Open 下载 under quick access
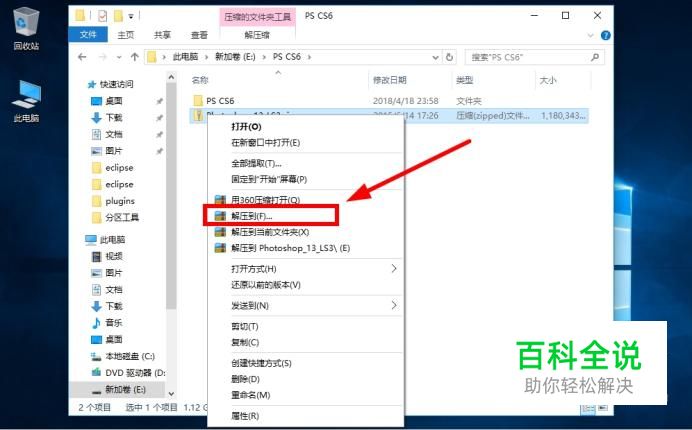The image size is (692, 430). 113,117
